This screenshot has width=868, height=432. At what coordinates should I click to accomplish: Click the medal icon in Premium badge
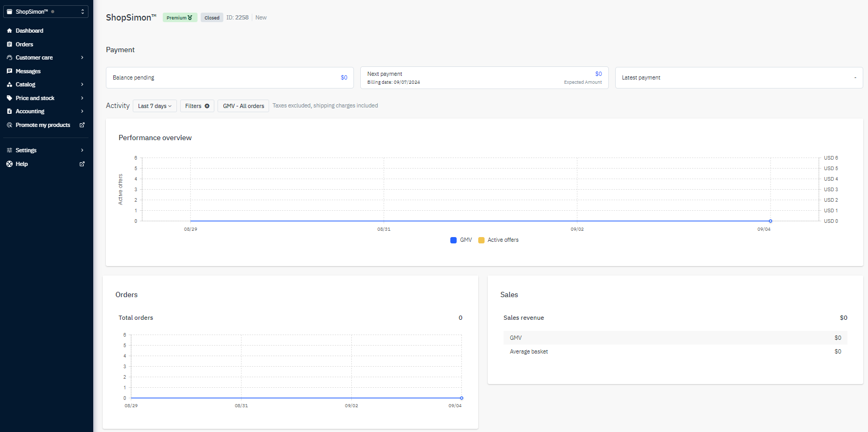coord(190,18)
